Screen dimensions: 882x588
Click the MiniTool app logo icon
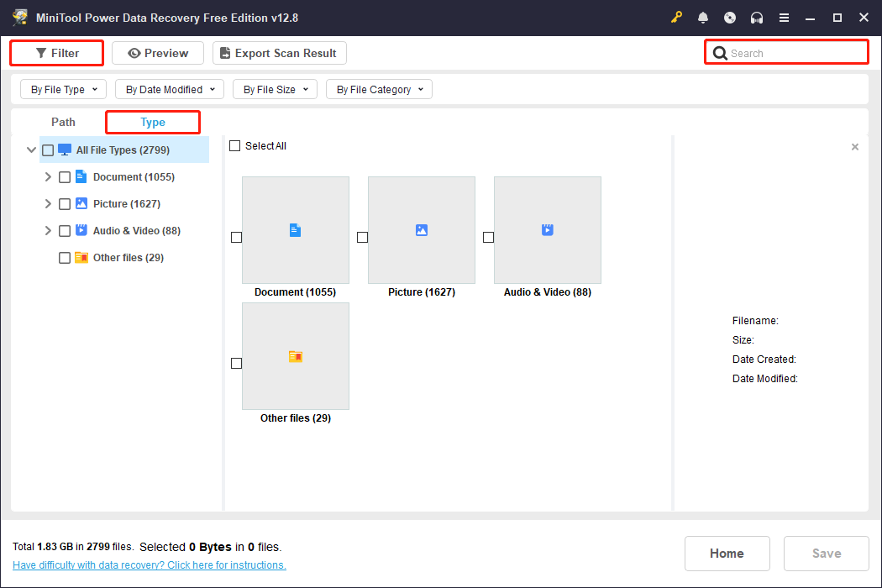click(20, 18)
